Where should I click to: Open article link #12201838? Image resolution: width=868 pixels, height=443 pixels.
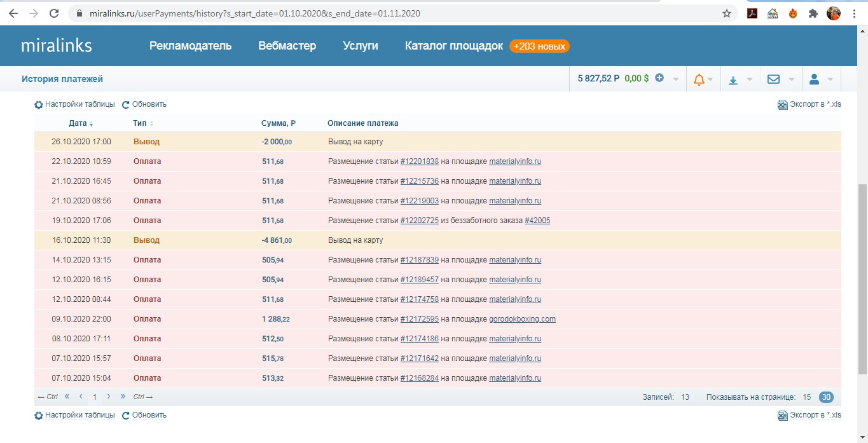click(420, 161)
